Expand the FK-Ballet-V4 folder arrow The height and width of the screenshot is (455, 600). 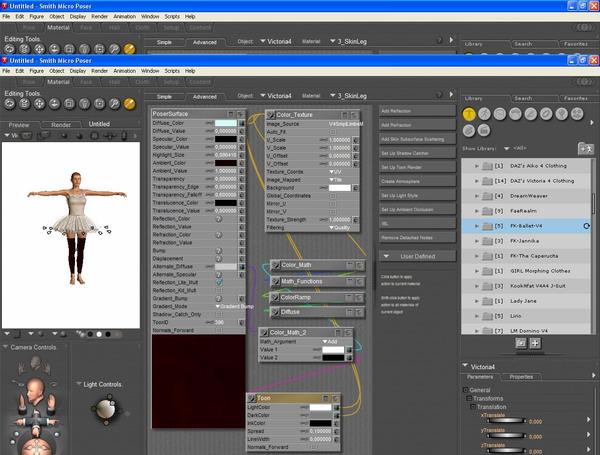pyautogui.click(x=477, y=226)
